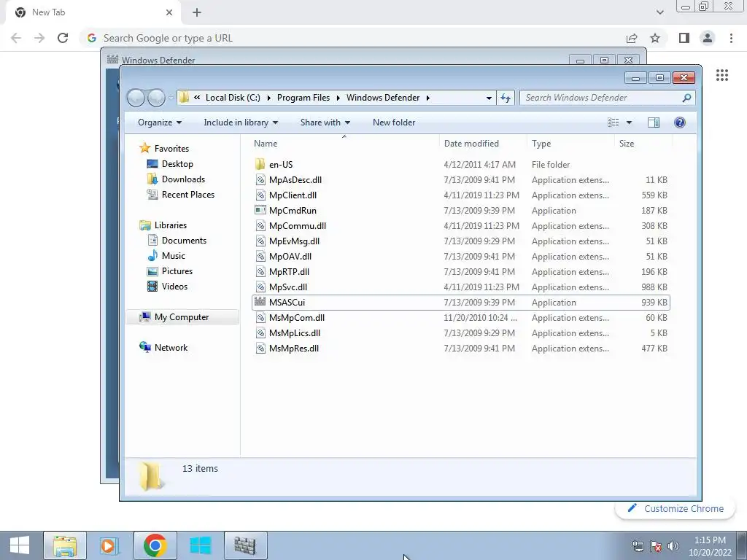Open Explorer help with the question mark icon
747x560 pixels.
click(x=680, y=122)
